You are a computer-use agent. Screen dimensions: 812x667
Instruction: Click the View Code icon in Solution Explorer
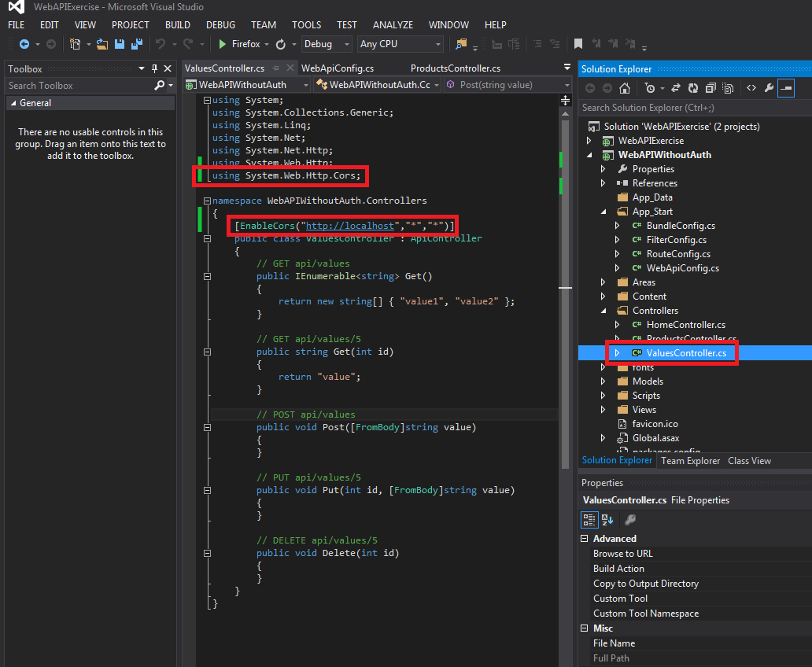pos(751,88)
